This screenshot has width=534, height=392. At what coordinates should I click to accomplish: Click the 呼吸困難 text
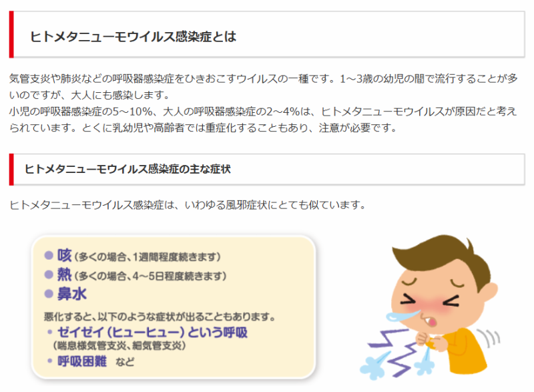point(82,361)
